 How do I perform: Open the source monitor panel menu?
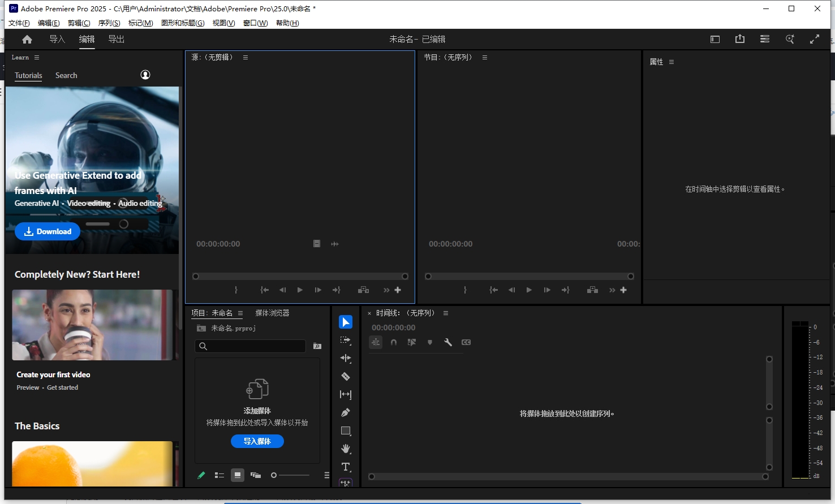point(245,57)
